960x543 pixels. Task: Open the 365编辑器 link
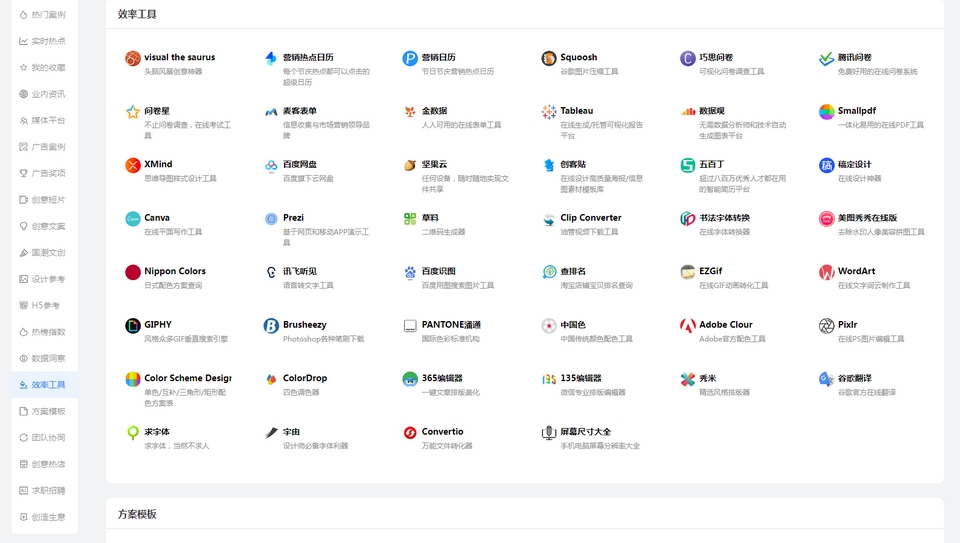[x=442, y=378]
